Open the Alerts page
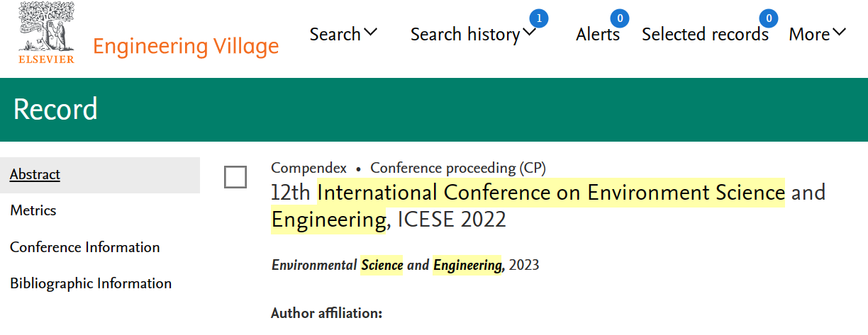The width and height of the screenshot is (868, 335). pos(598,35)
